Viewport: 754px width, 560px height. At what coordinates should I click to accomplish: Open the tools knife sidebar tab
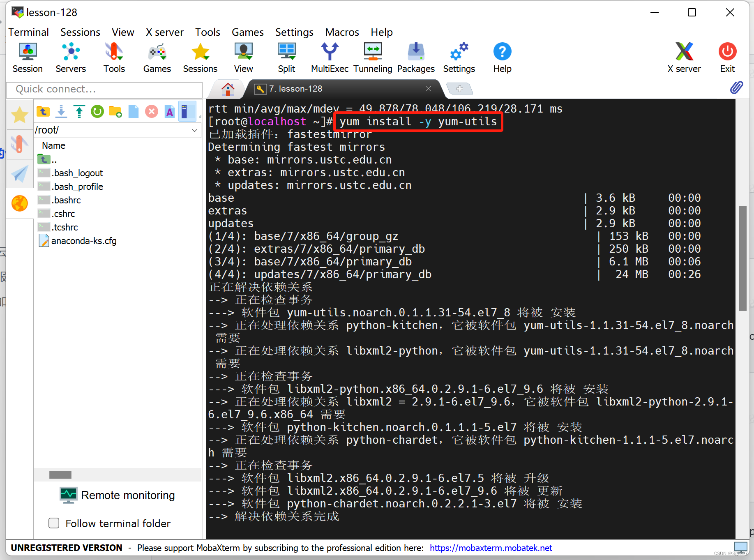[20, 144]
